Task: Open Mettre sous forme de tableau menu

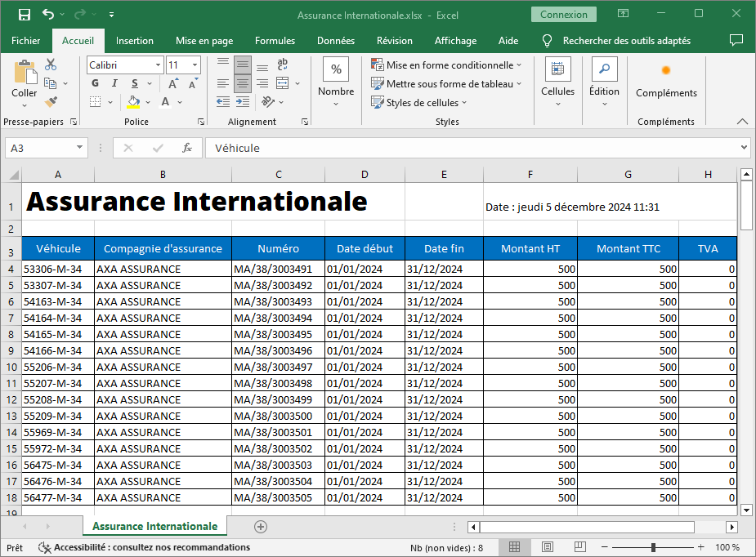Action: point(446,83)
